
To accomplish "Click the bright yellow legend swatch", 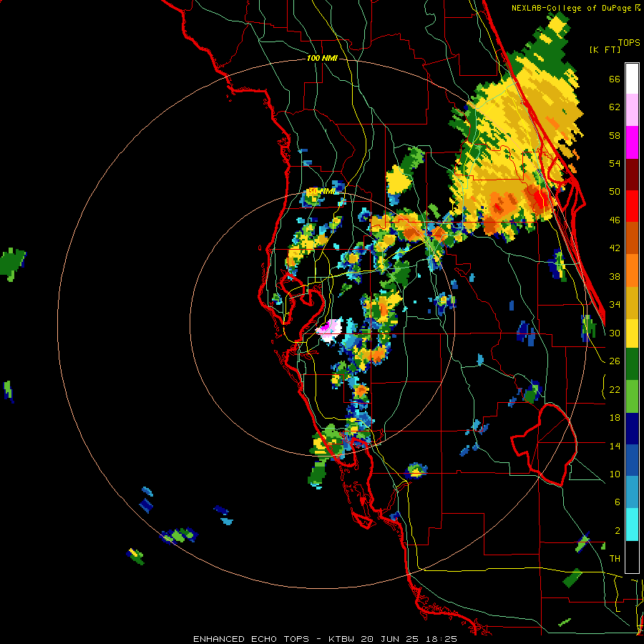I will coord(632,333).
